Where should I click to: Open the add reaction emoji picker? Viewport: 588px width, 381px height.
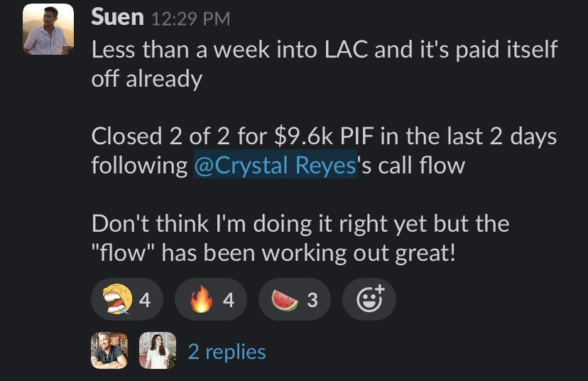pyautogui.click(x=369, y=299)
